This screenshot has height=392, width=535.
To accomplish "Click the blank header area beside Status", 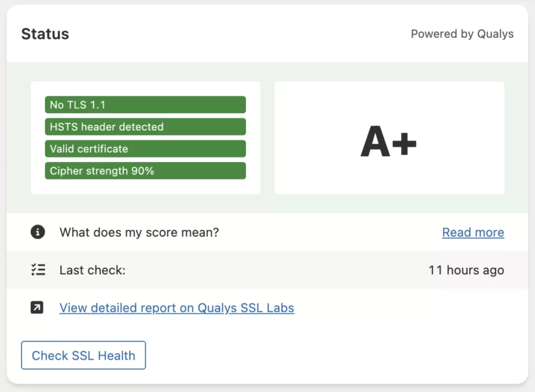I will coord(235,34).
